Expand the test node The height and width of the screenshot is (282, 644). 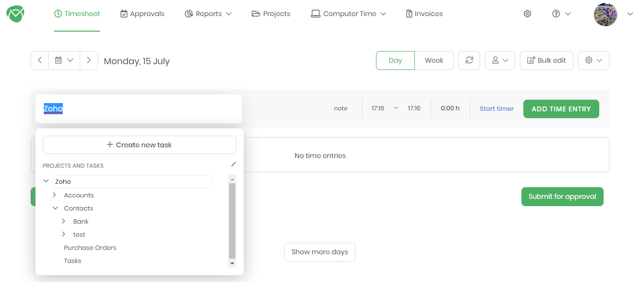64,234
